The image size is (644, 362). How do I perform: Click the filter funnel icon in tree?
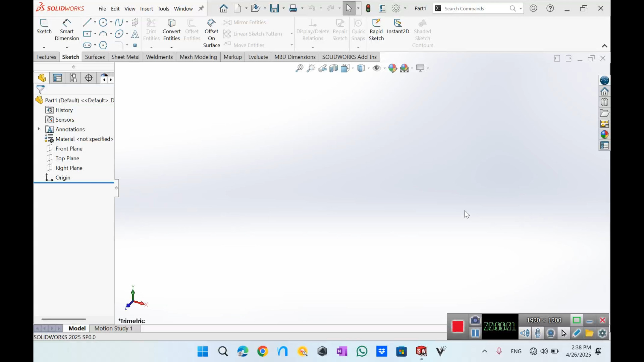[x=41, y=89]
